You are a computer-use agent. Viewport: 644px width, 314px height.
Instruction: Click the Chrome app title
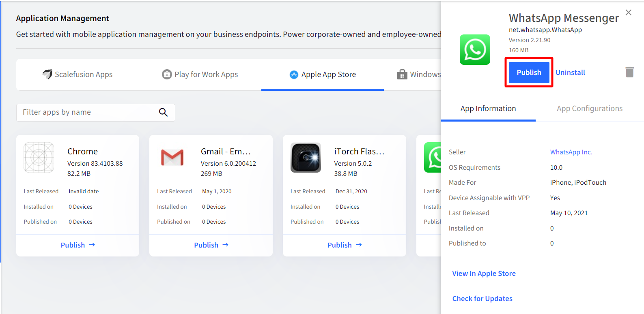tap(82, 151)
